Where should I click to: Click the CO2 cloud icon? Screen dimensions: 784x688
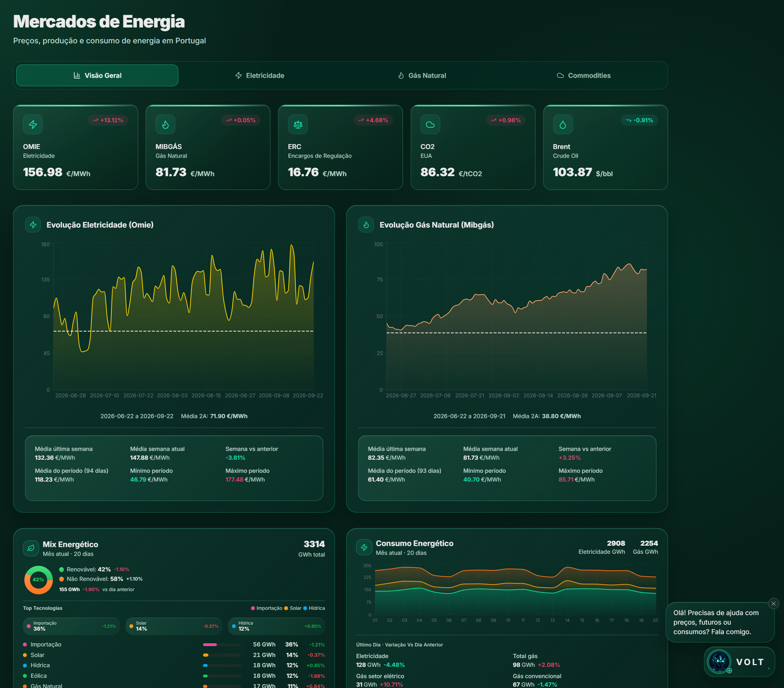pyautogui.click(x=430, y=125)
